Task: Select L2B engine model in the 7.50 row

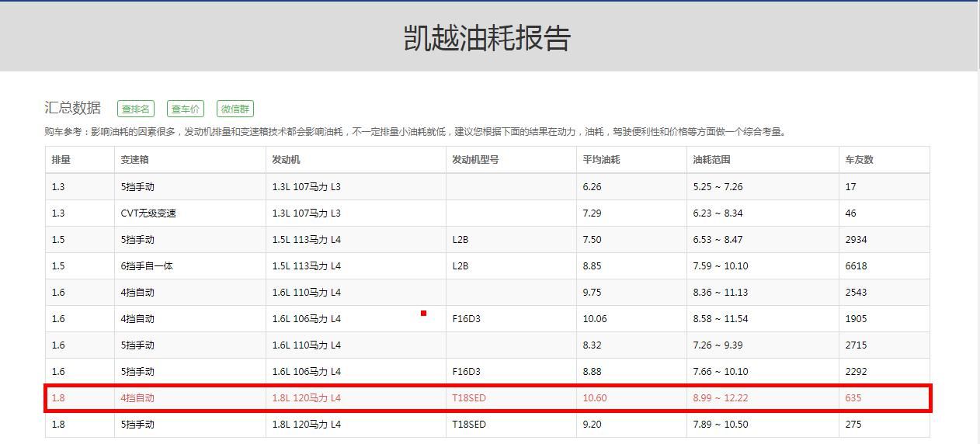Action: [460, 239]
